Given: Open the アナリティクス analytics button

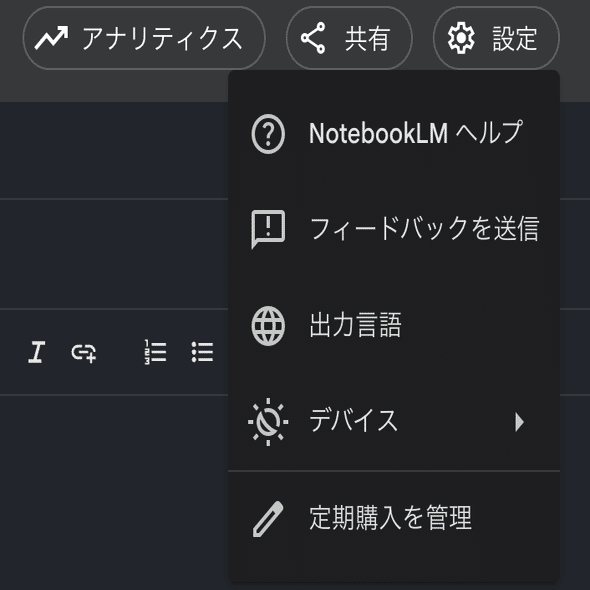Looking at the screenshot, I should coord(144,38).
